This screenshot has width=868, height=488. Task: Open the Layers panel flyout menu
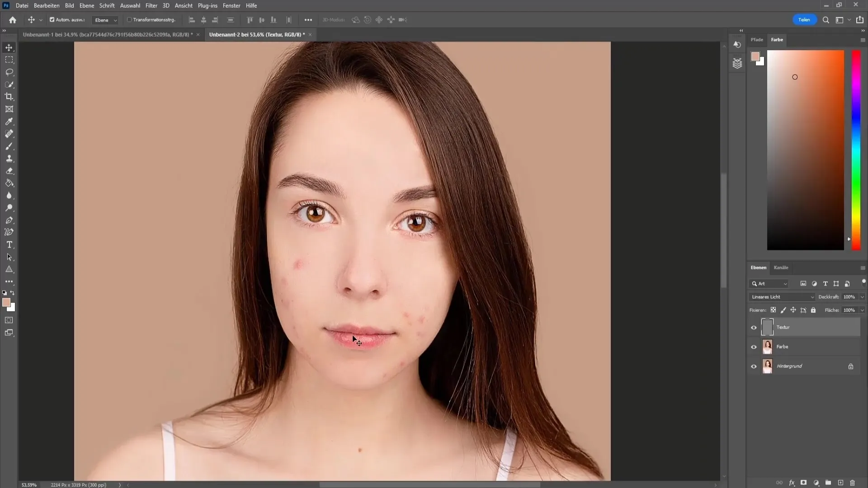(x=863, y=267)
